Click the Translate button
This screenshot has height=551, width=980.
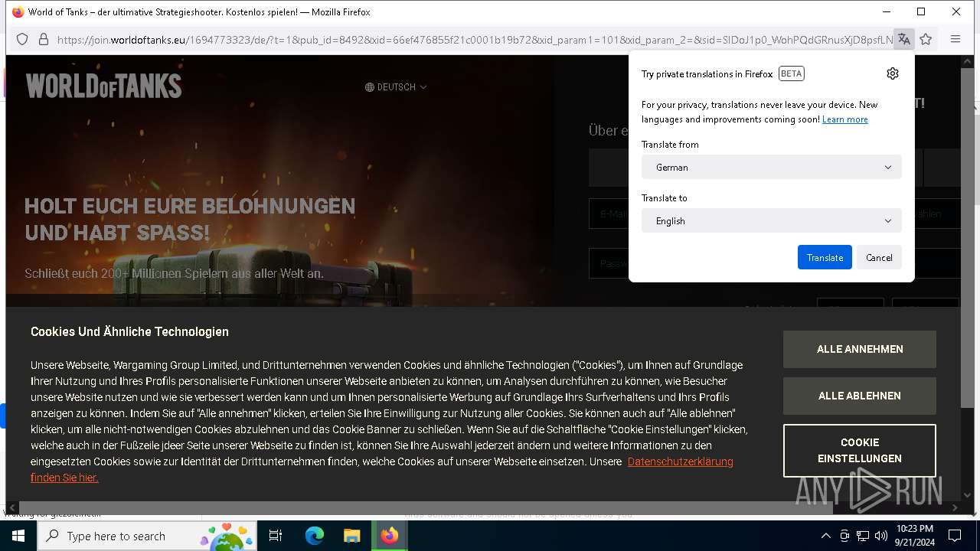pos(825,257)
